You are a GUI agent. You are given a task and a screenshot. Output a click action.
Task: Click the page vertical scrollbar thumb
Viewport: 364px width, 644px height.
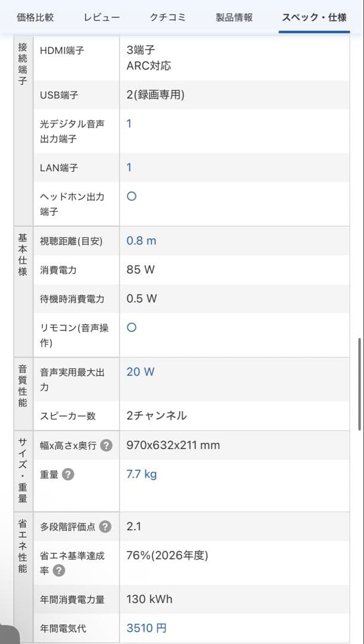click(359, 385)
